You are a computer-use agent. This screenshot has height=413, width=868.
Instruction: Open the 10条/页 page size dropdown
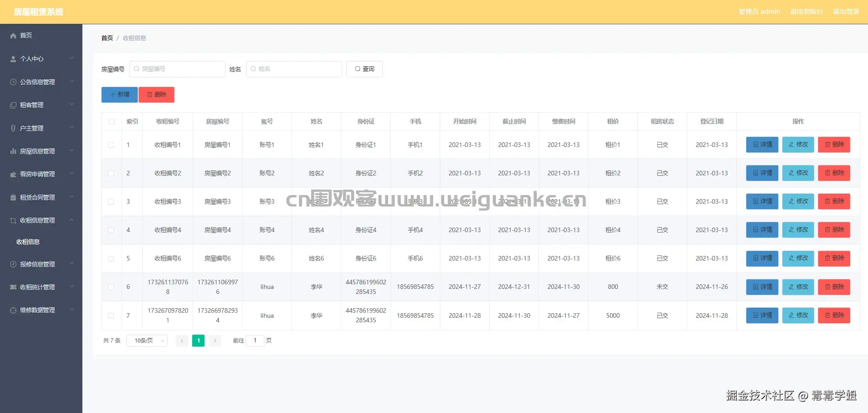pos(147,341)
